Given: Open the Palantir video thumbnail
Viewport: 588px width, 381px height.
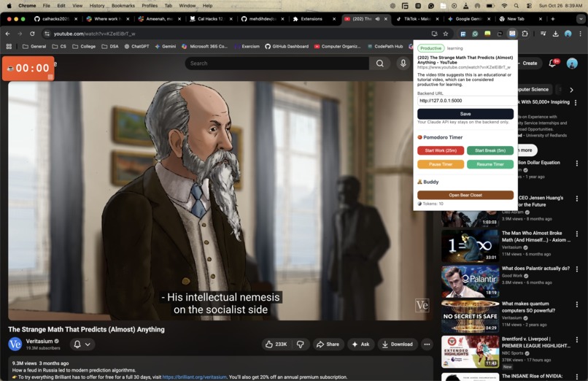Looking at the screenshot, I should coord(470,281).
